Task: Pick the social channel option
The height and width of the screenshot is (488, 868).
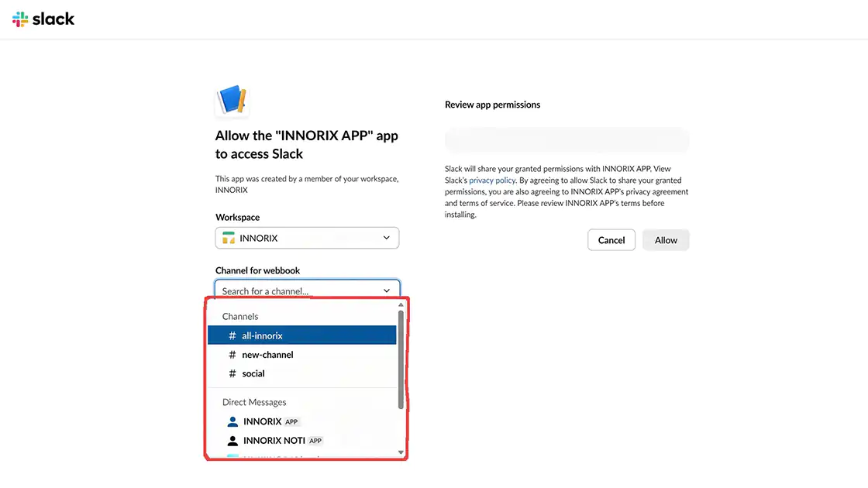Action: [x=301, y=373]
